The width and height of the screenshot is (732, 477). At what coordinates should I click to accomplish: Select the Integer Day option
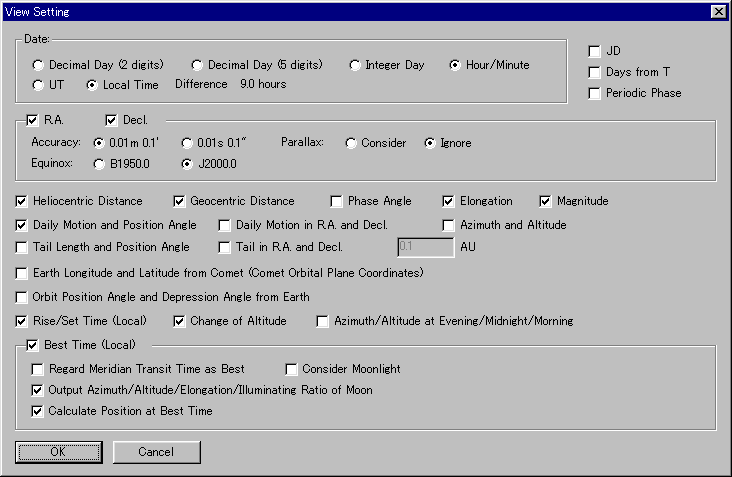(356, 65)
